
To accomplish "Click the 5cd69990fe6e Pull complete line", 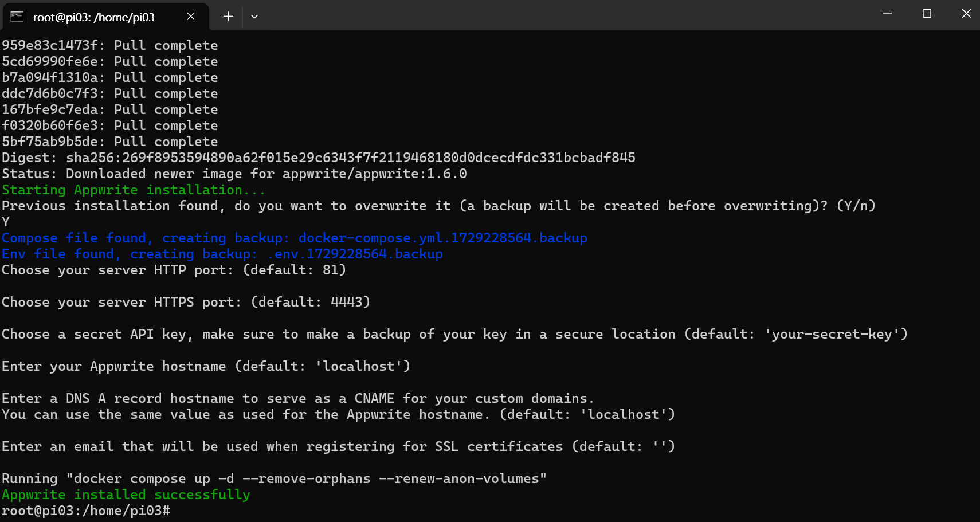I will [x=110, y=61].
